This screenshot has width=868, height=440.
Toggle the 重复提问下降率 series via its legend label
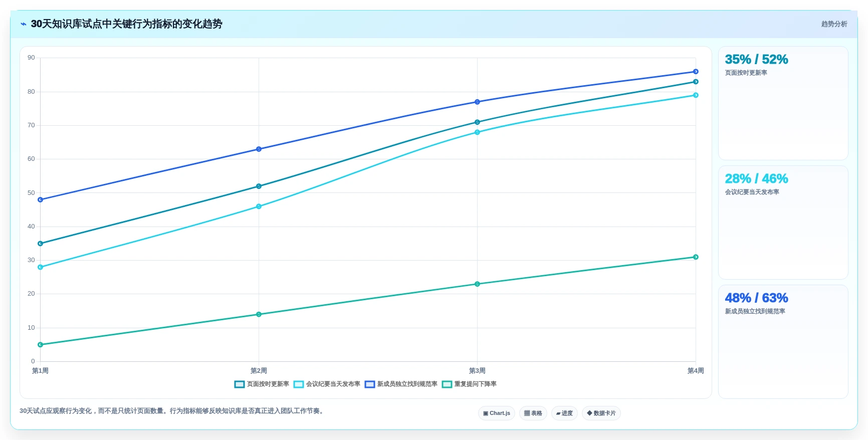coord(475,384)
